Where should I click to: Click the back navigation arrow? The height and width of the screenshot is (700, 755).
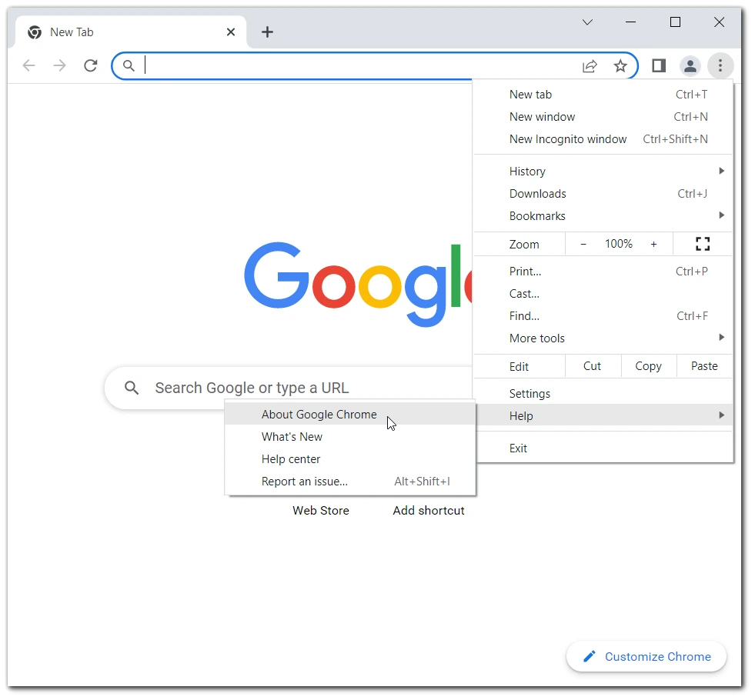click(29, 65)
